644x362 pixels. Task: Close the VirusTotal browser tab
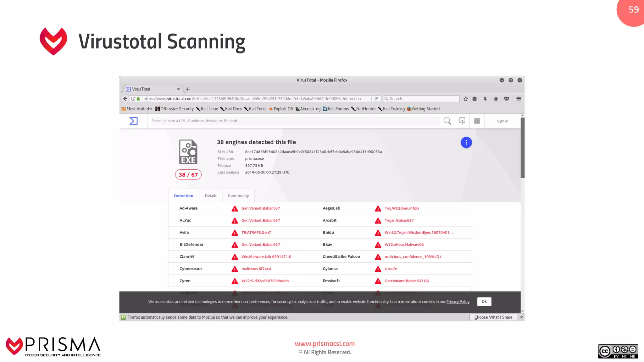tap(178, 89)
